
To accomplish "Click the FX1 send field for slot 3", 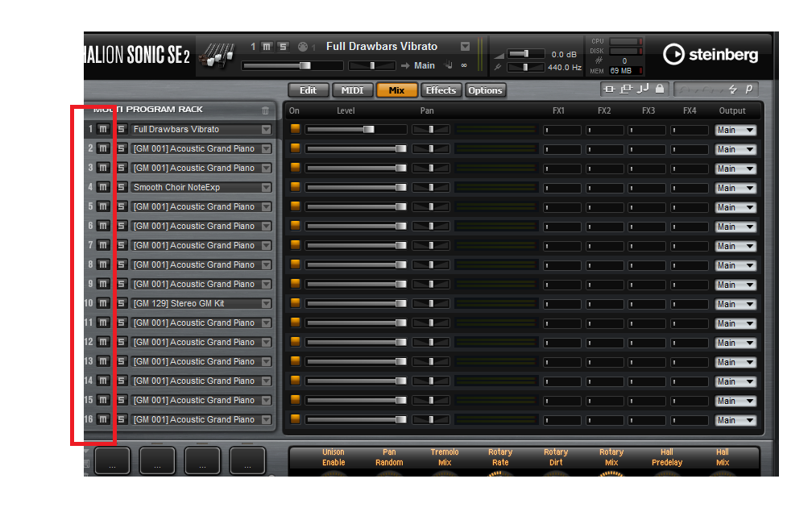I will (x=562, y=169).
